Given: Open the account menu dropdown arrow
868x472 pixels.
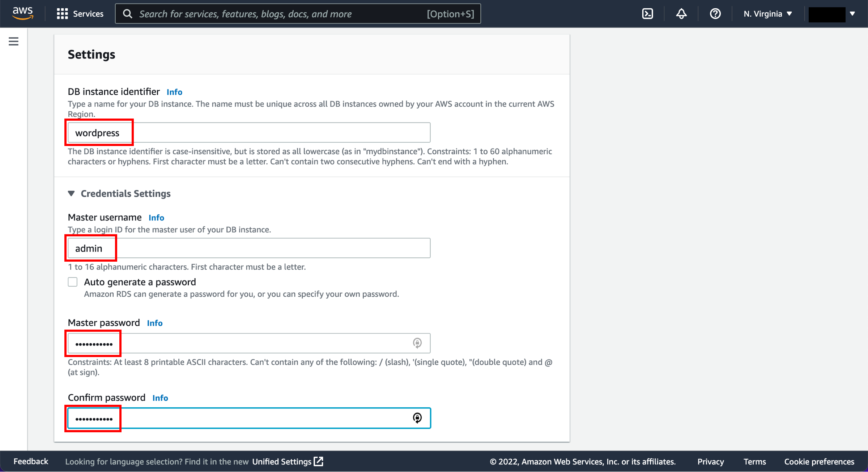Looking at the screenshot, I should 852,14.
